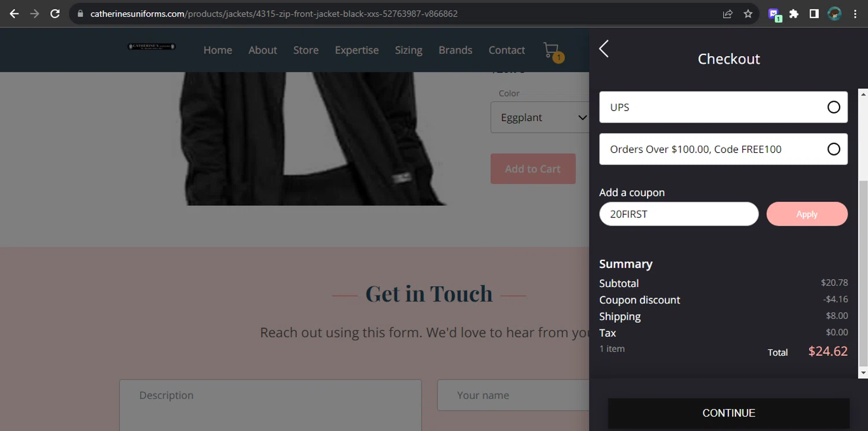Click the checkout scrollbar down arrow
This screenshot has height=431, width=868.
click(x=863, y=374)
